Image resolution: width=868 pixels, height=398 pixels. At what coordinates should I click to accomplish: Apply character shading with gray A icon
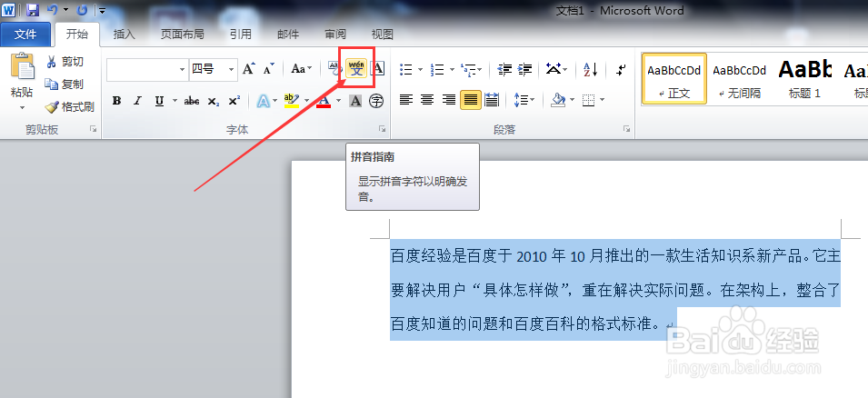(x=355, y=101)
